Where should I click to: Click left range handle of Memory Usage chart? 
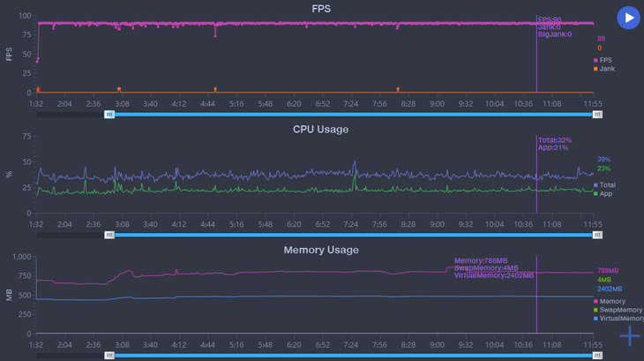109,355
